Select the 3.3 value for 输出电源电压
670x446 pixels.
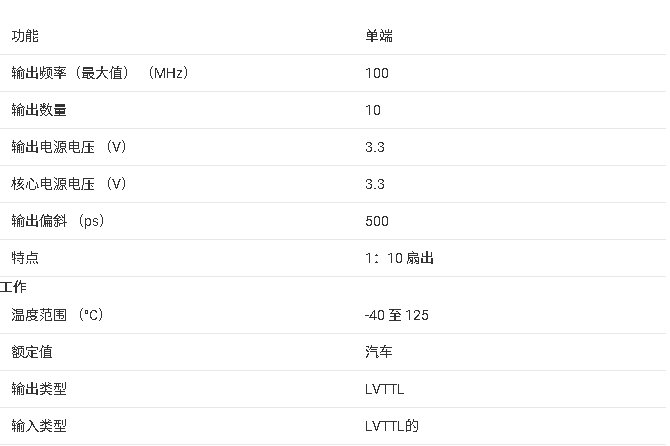[375, 147]
